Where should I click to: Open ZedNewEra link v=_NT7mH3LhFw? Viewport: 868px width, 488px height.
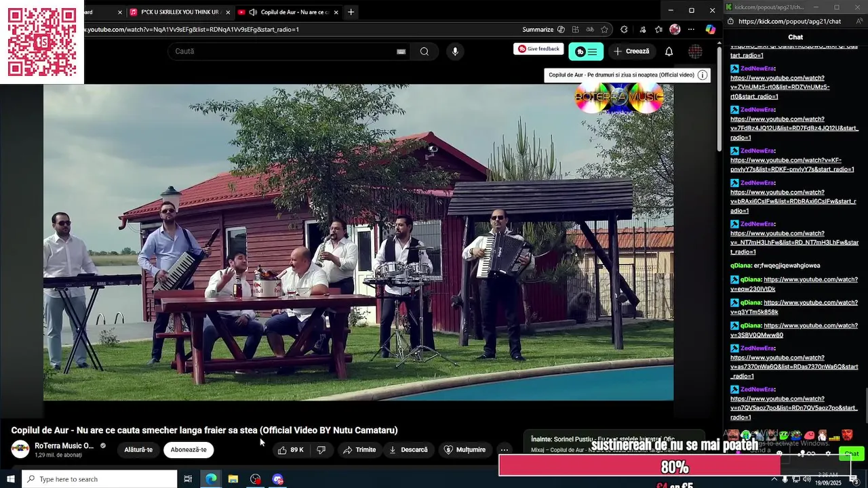tap(794, 243)
